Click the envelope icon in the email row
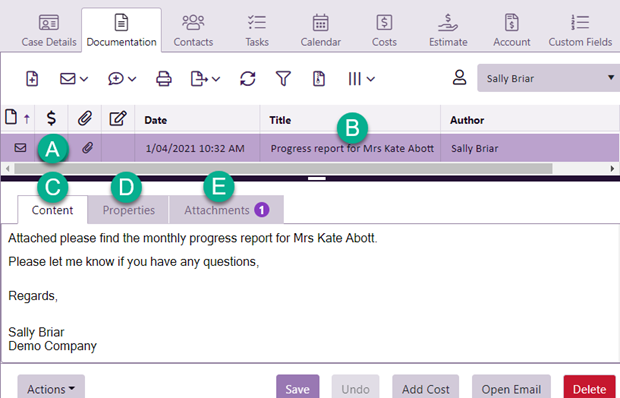Viewport: 620px width, 398px height. pyautogui.click(x=20, y=148)
